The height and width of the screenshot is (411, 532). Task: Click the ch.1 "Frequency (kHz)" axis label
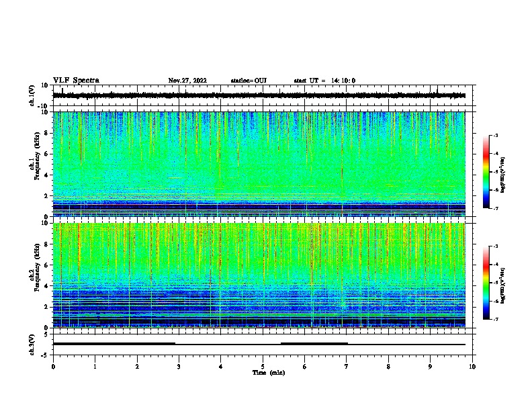37,156
